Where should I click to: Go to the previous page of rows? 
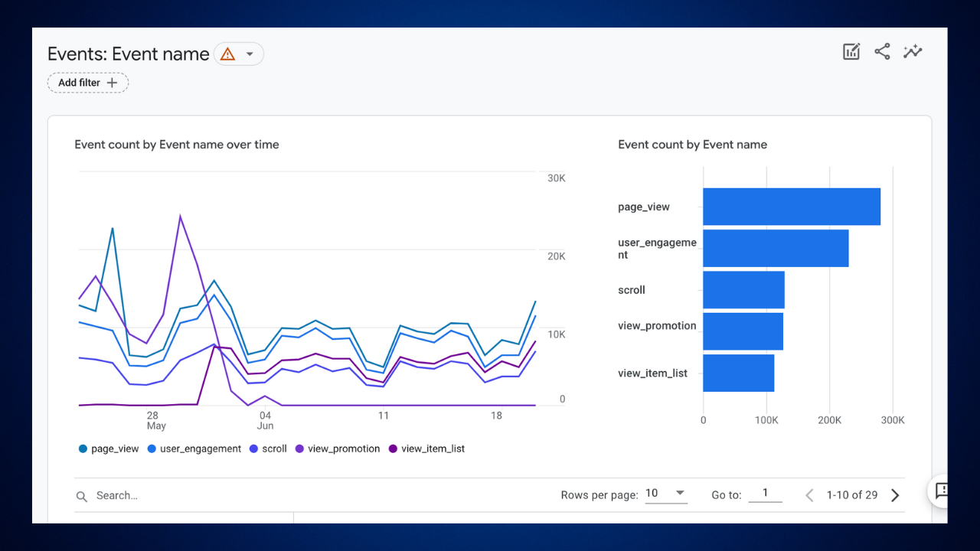tap(809, 495)
